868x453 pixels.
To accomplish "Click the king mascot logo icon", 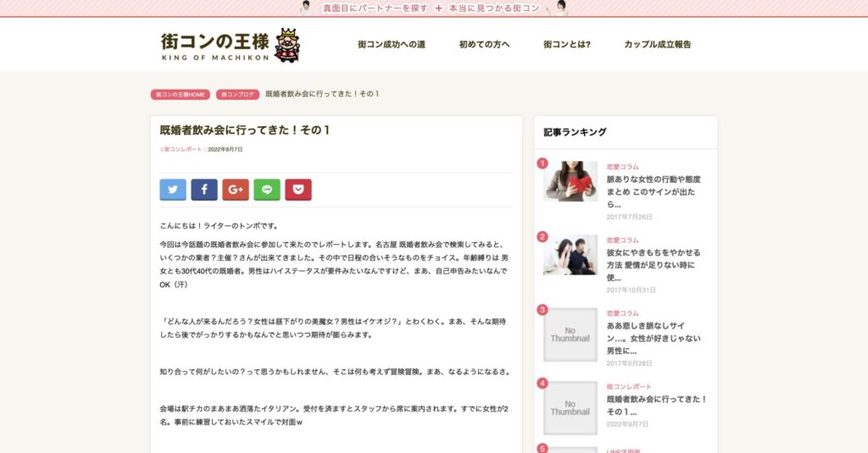I will 287,46.
